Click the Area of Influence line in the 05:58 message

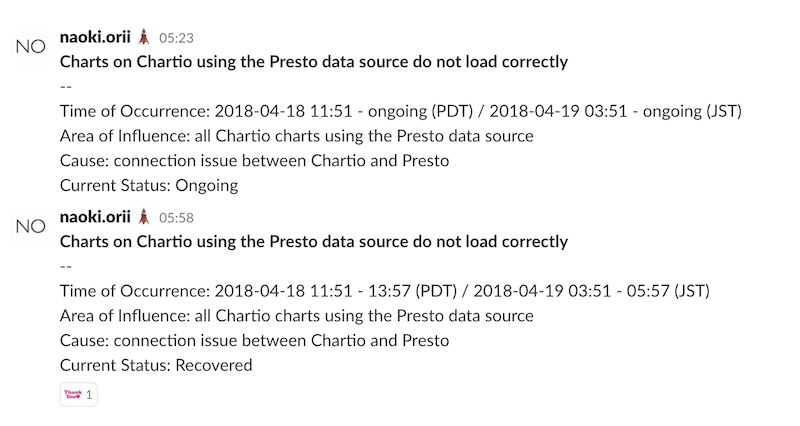296,316
